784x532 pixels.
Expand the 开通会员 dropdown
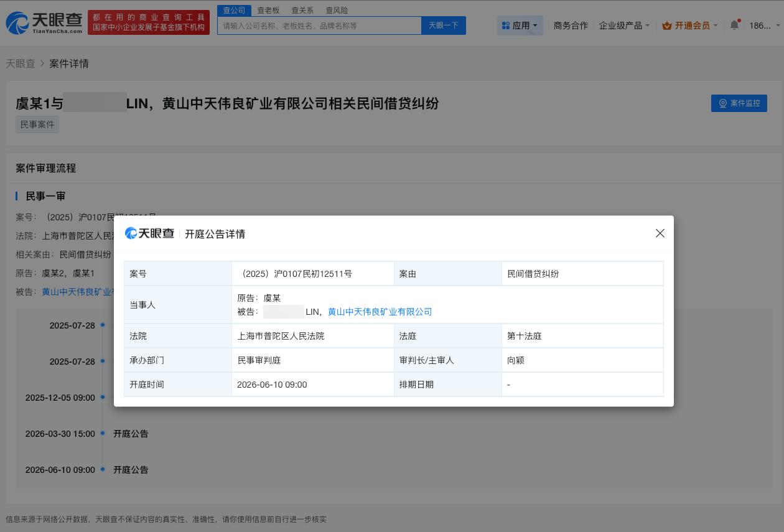(689, 26)
